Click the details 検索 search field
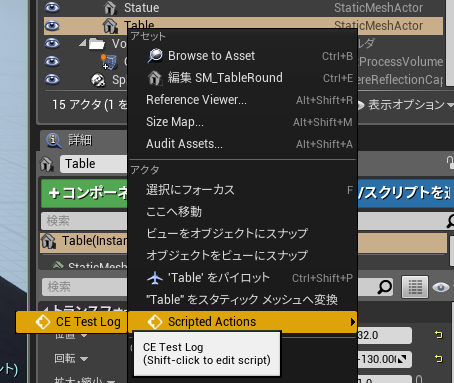454x383 pixels. [x=85, y=287]
